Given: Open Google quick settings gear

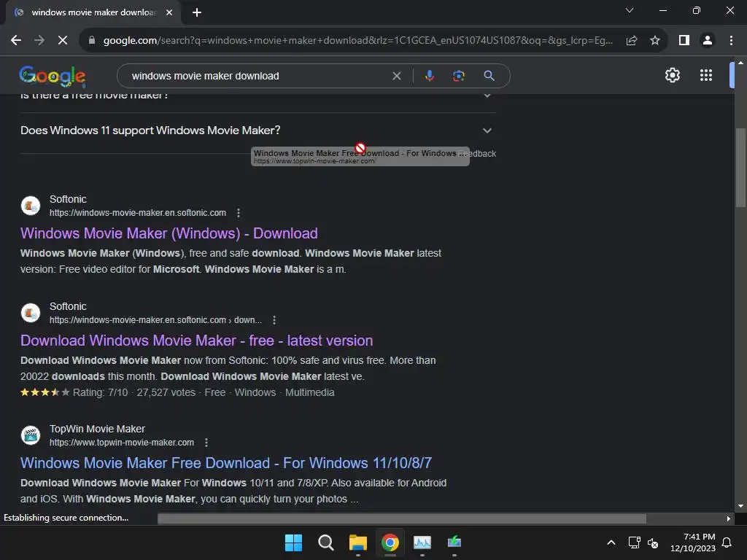Looking at the screenshot, I should tap(672, 75).
